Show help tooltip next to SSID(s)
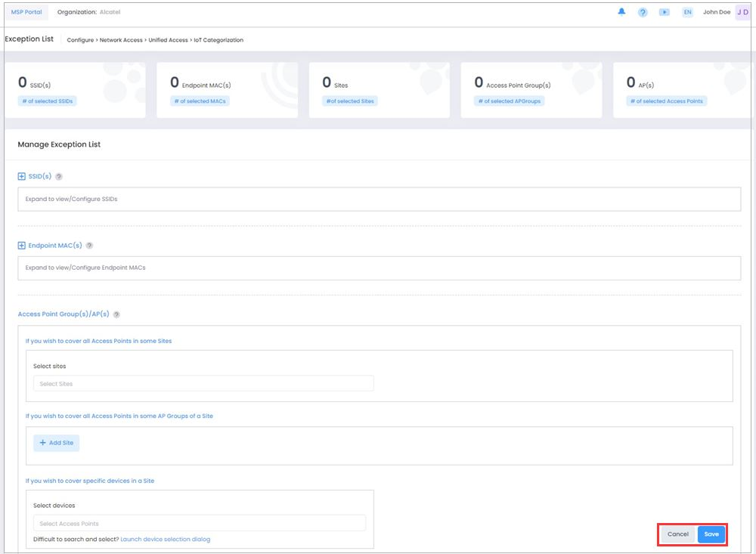Viewport: 756px width, 554px height. click(59, 176)
